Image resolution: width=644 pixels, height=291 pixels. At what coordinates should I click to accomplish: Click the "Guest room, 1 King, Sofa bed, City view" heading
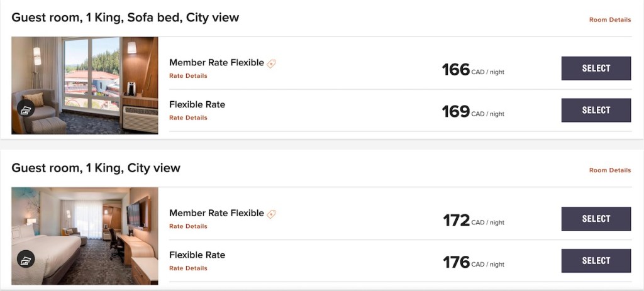click(125, 18)
